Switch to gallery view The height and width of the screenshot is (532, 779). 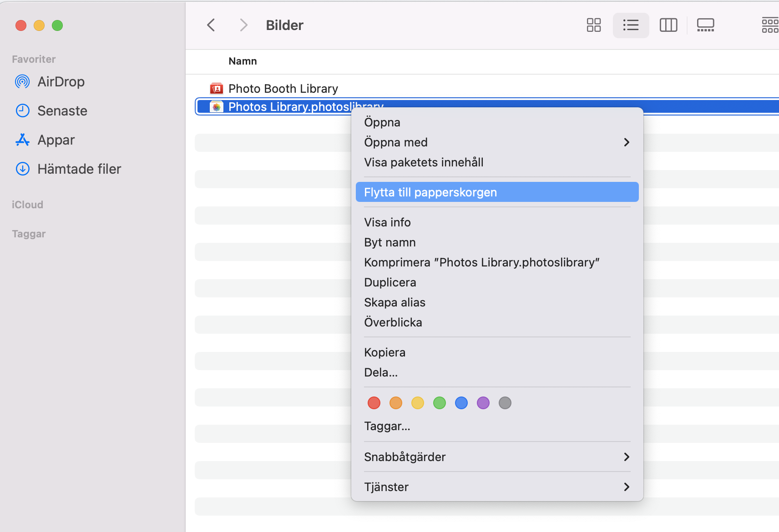tap(706, 25)
